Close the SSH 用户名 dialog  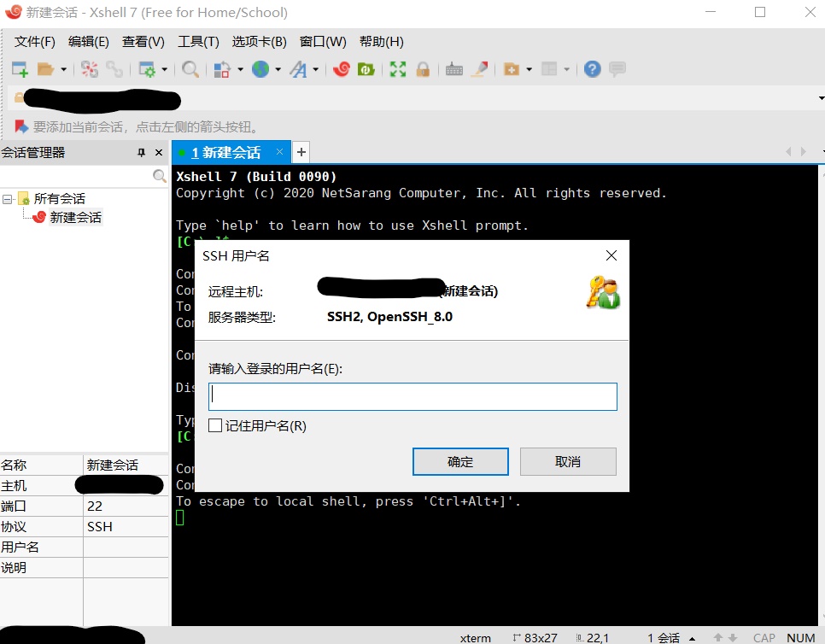pos(611,255)
